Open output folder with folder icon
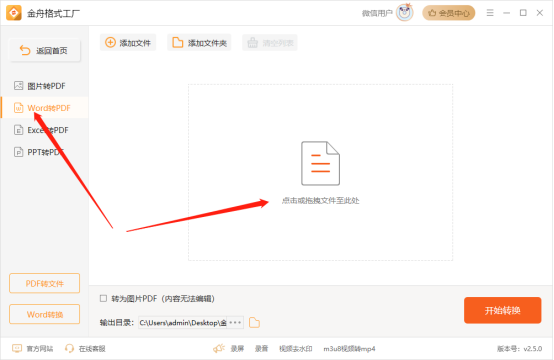554x360 pixels. click(254, 323)
